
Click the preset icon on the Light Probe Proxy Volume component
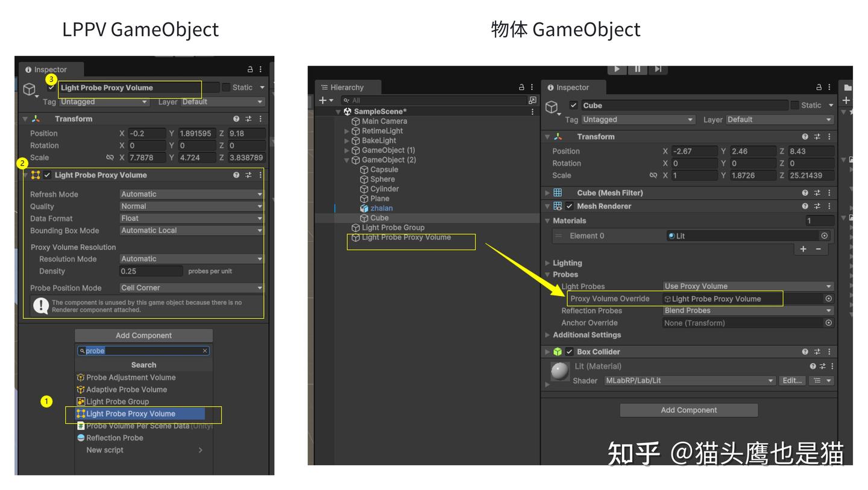248,175
